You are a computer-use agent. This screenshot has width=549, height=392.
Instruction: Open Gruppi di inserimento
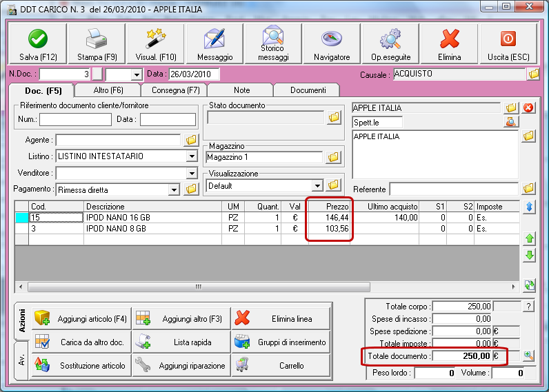pos(281,342)
